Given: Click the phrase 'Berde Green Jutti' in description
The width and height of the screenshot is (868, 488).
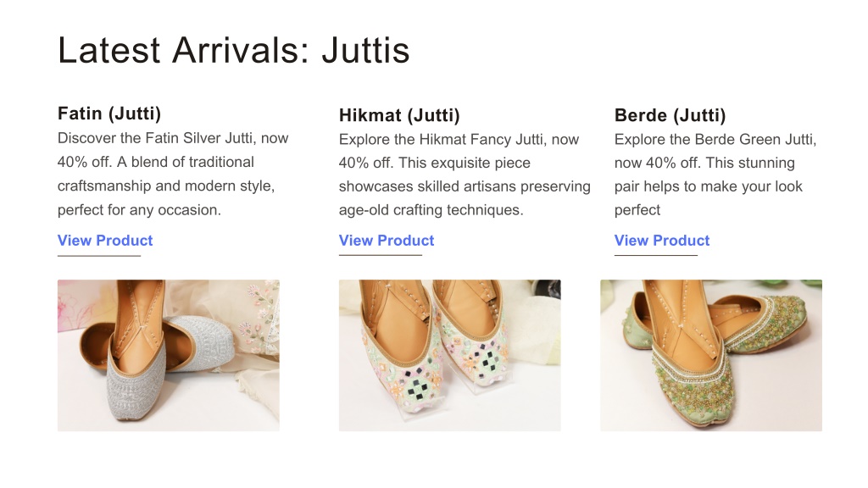Looking at the screenshot, I should tap(754, 140).
